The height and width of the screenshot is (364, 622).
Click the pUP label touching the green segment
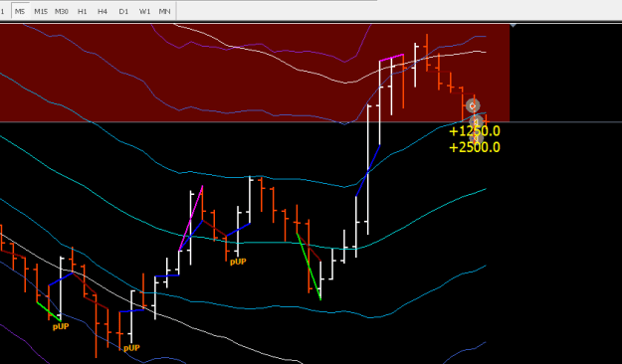(x=61, y=327)
